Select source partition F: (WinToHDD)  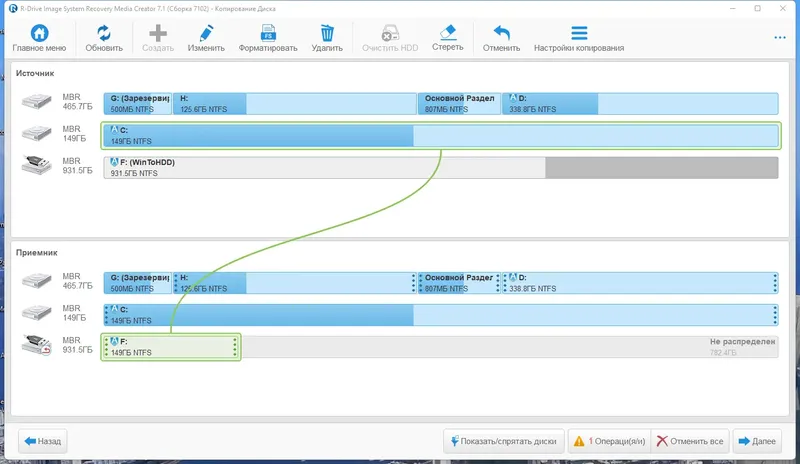click(441, 167)
